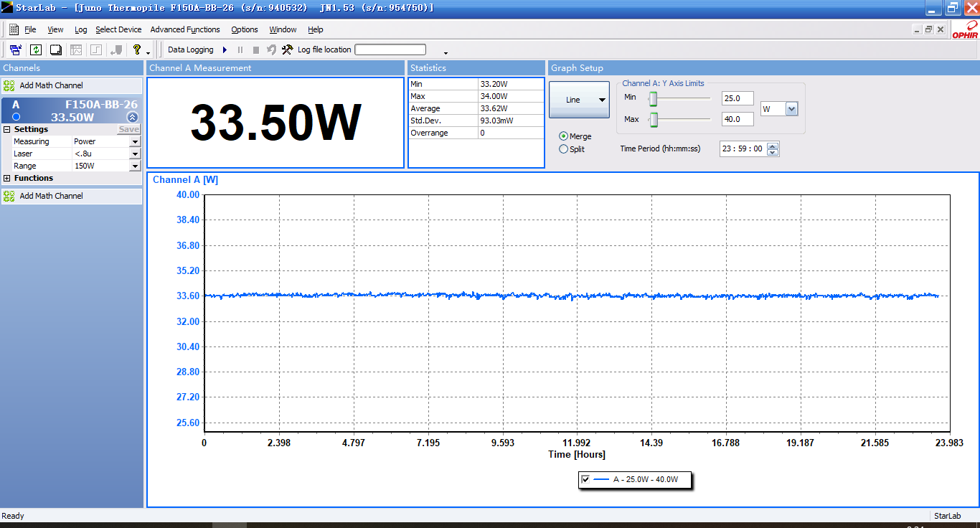Open the Range 150W dropdown
This screenshot has width=980, height=528.
134,166
